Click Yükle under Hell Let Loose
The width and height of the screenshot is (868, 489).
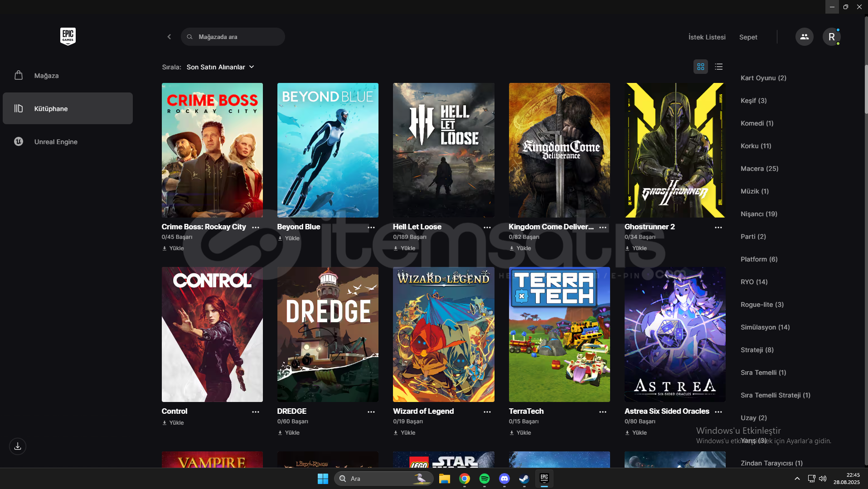[x=404, y=248]
